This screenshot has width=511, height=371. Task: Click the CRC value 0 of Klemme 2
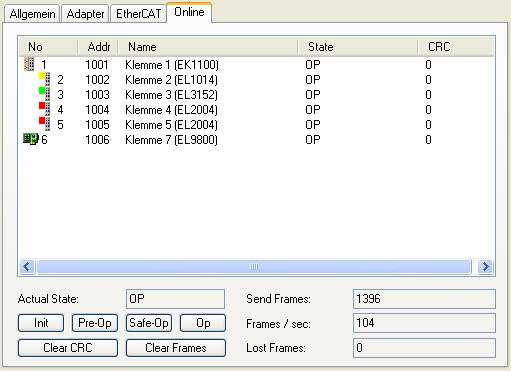(428, 80)
